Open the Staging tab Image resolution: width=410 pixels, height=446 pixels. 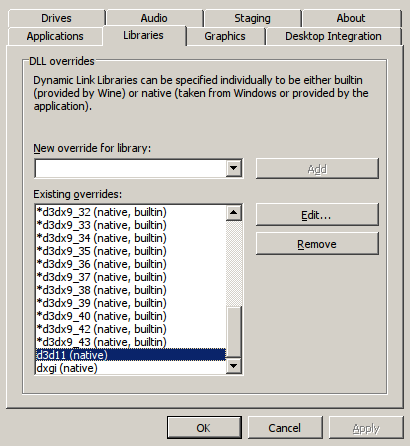252,18
